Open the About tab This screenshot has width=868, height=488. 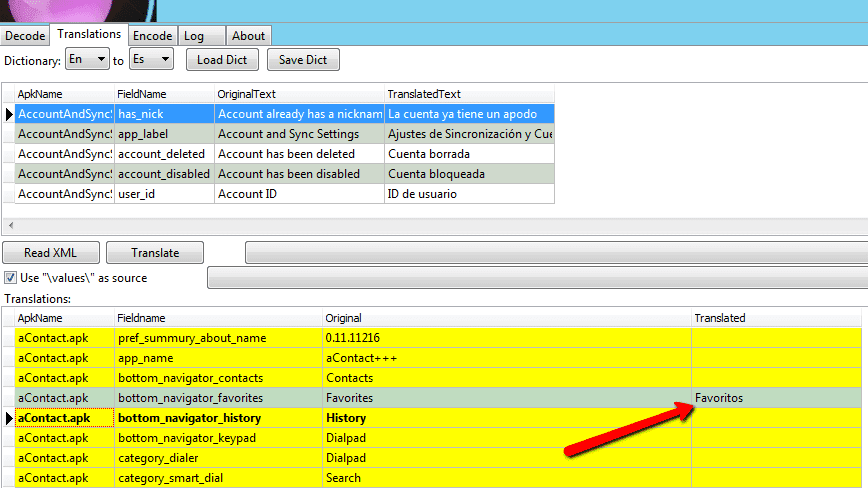coord(249,36)
